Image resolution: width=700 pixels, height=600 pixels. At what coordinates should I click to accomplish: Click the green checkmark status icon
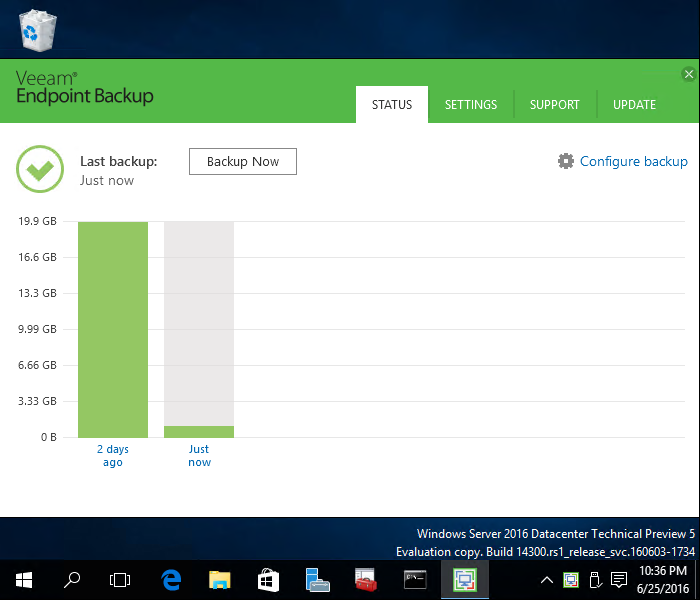click(x=40, y=169)
